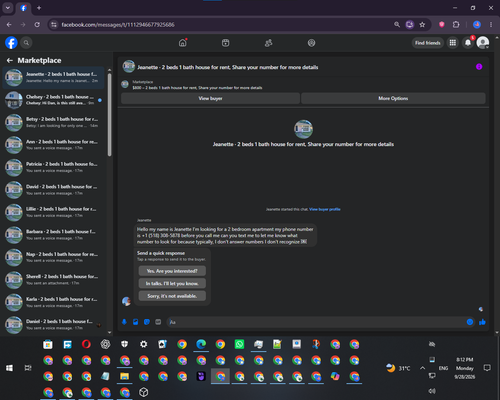Open WhatsApp from the taskbar
Screen dimensions: 500x400
click(x=239, y=344)
